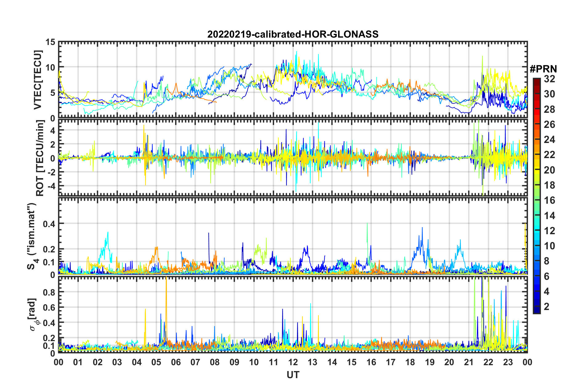Click the colorbar tick label 26
Screen dimensions: 586x392
[x=549, y=125]
